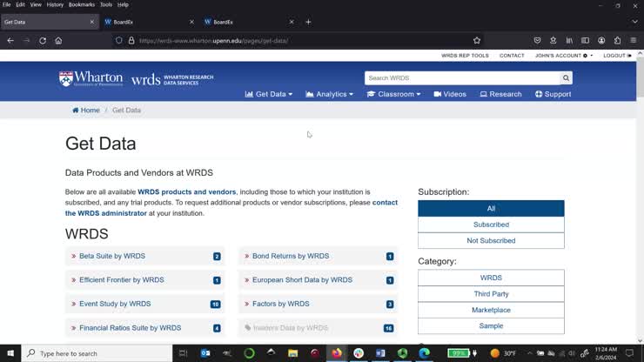The width and height of the screenshot is (644, 362).
Task: Open Factors by WRDS
Action: (281, 304)
